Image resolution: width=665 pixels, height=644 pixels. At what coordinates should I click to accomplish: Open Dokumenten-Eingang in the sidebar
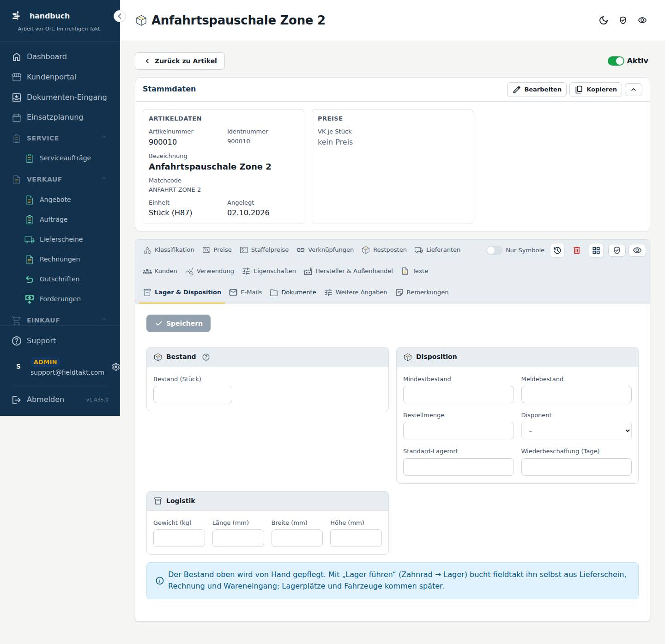(x=60, y=97)
